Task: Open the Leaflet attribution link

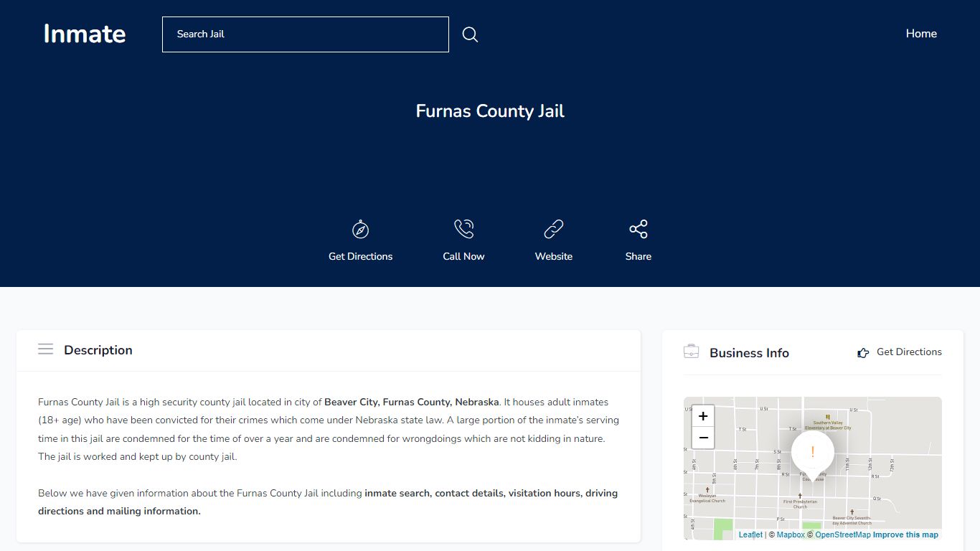Action: point(750,534)
